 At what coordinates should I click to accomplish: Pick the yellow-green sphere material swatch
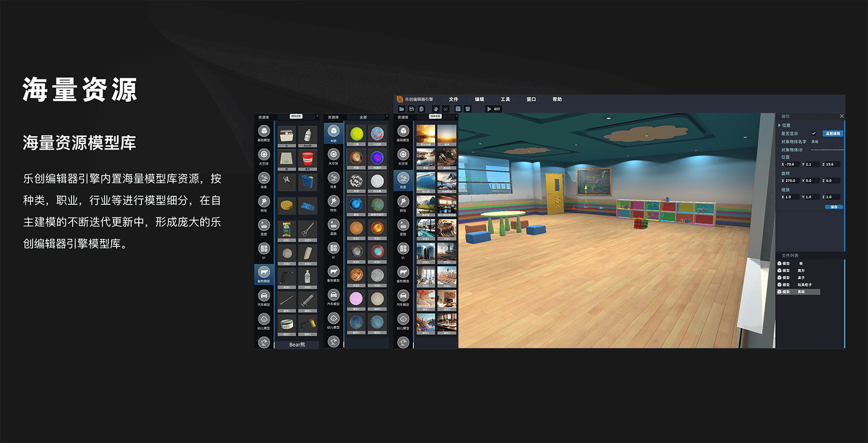coord(356,134)
